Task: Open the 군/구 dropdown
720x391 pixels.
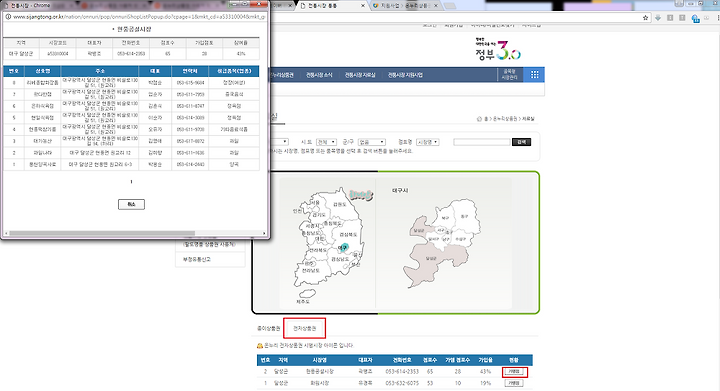Action: click(371, 142)
